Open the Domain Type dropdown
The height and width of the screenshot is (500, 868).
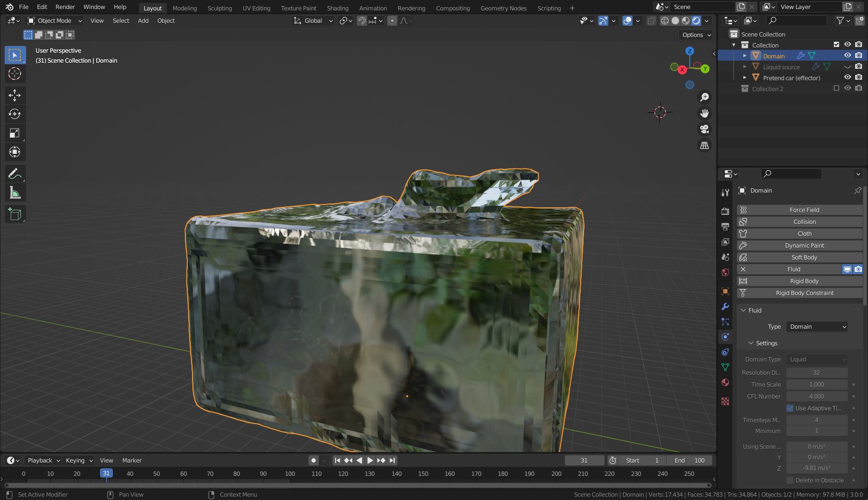(x=817, y=359)
